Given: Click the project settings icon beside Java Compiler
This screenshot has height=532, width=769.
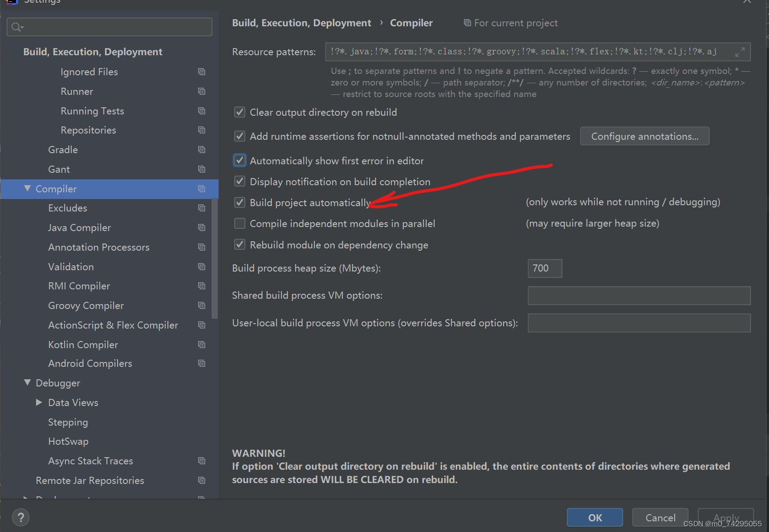Looking at the screenshot, I should [x=202, y=227].
